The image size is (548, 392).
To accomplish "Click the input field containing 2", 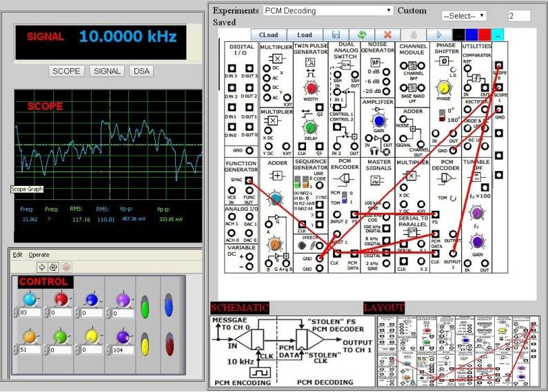I will click(519, 16).
